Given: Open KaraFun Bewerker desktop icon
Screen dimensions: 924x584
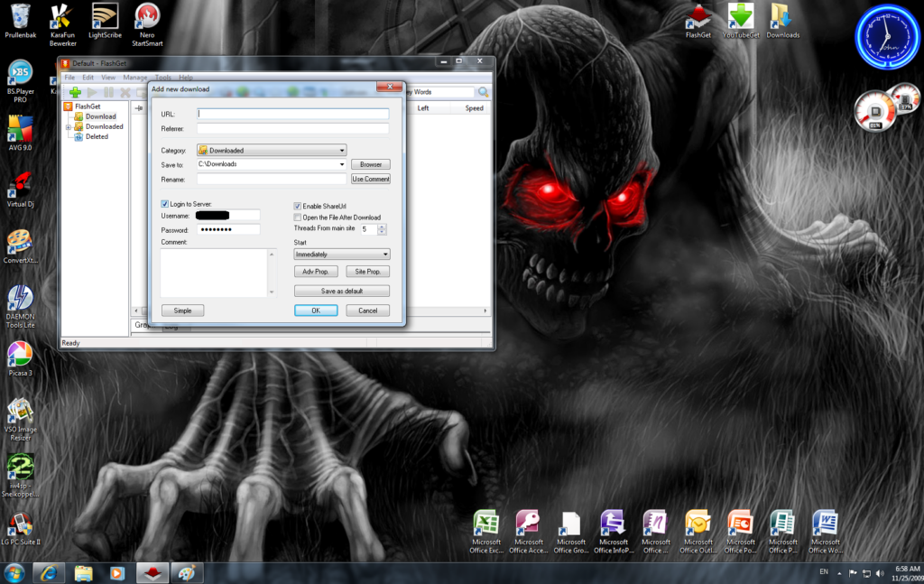Looking at the screenshot, I should 62,25.
